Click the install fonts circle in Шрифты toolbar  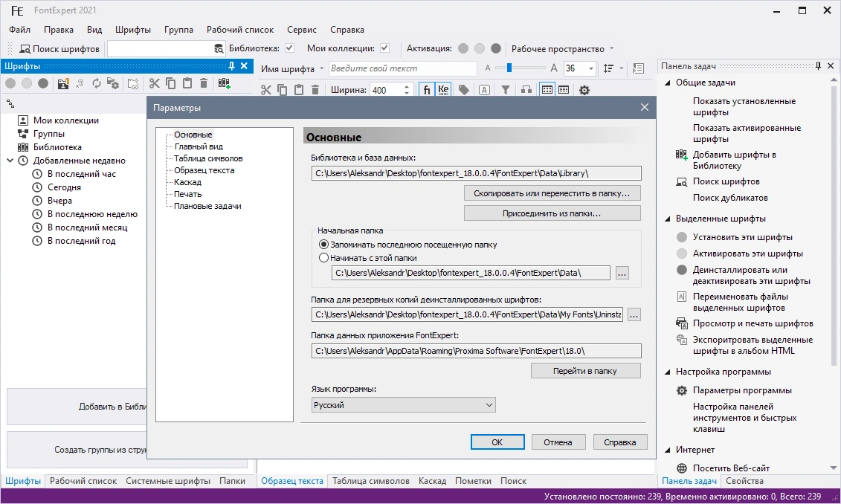tap(10, 83)
